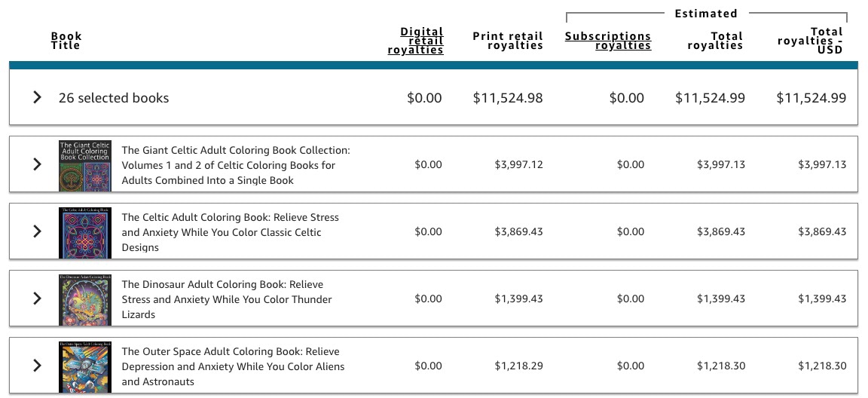The height and width of the screenshot is (398, 868).
Task: Click the $11,524.98 print retail total
Action: coord(508,98)
